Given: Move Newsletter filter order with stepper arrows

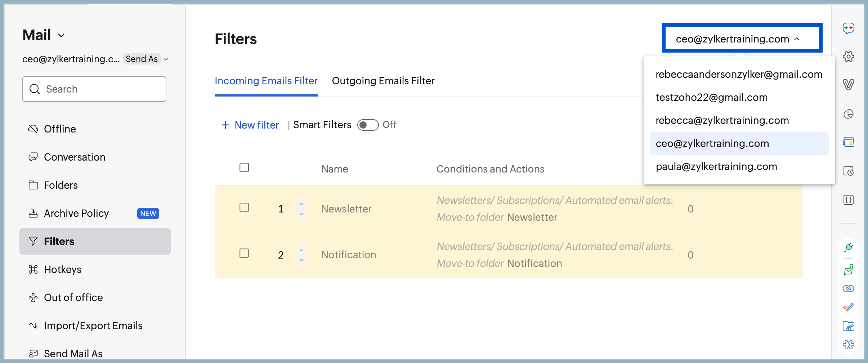Looking at the screenshot, I should [302, 209].
